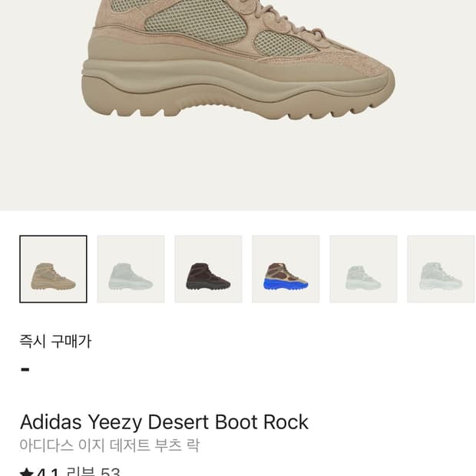Viewport: 476px width, 476px height.
Task: Click the Adidas Yeezy Desert Boot Rock title
Action: [x=164, y=422]
